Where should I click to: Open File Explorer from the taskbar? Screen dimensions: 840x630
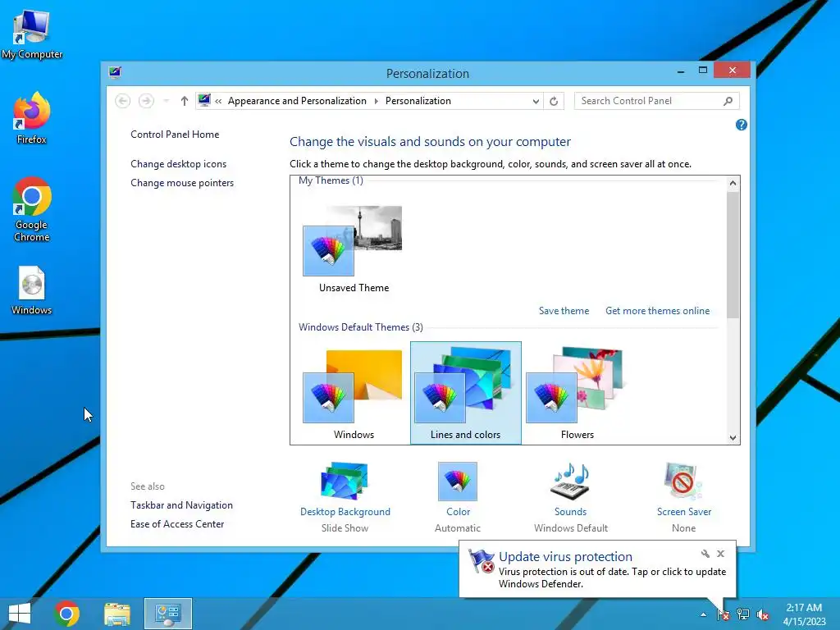click(116, 614)
